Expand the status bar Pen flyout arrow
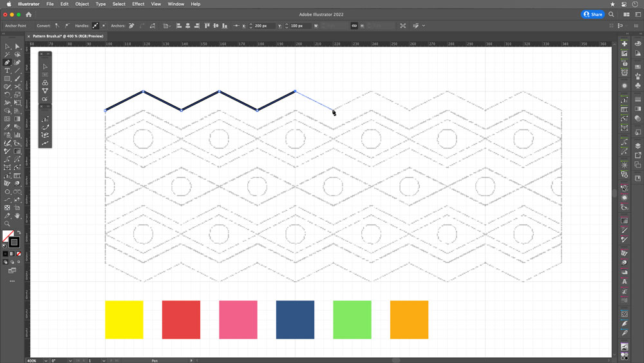This screenshot has height=363, width=644. tap(191, 360)
